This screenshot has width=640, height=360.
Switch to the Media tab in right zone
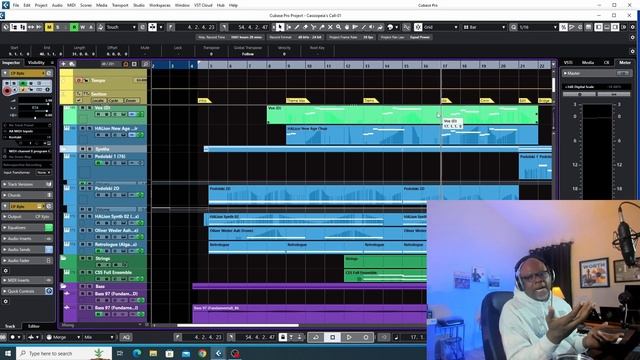(x=588, y=62)
